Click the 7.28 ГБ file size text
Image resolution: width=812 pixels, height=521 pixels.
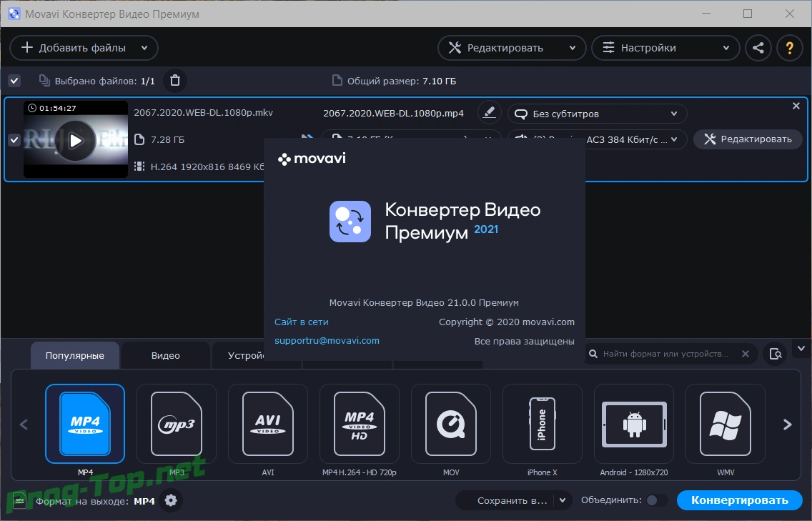click(167, 140)
